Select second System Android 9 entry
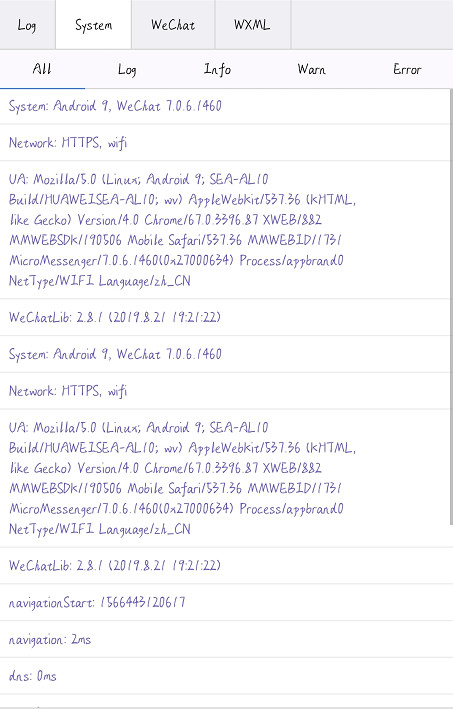The image size is (453, 709). pos(225,354)
